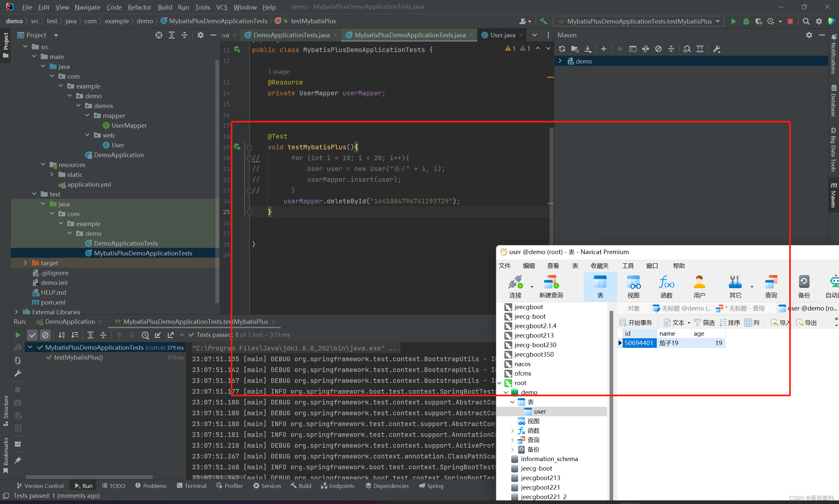The width and height of the screenshot is (839, 504).
Task: Click 排序 button in Navicat
Action: 730,323
